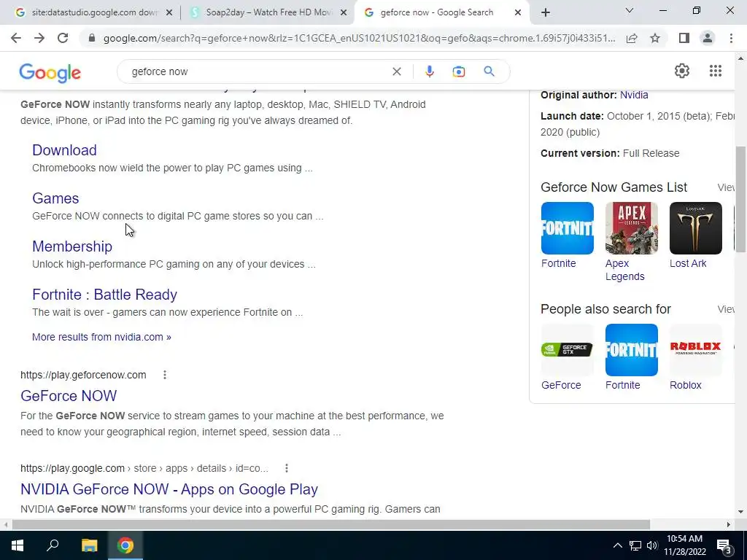Image resolution: width=747 pixels, height=560 pixels.
Task: Launch File Explorer from the taskbar
Action: coord(89,545)
